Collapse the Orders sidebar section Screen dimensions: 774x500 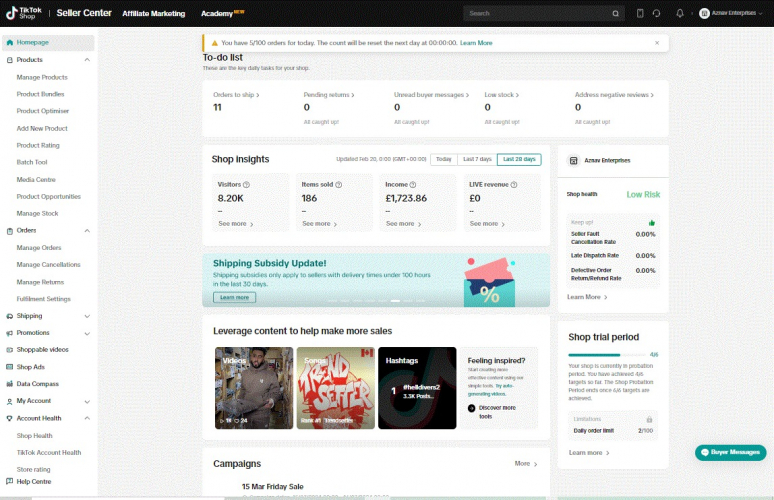point(87,231)
